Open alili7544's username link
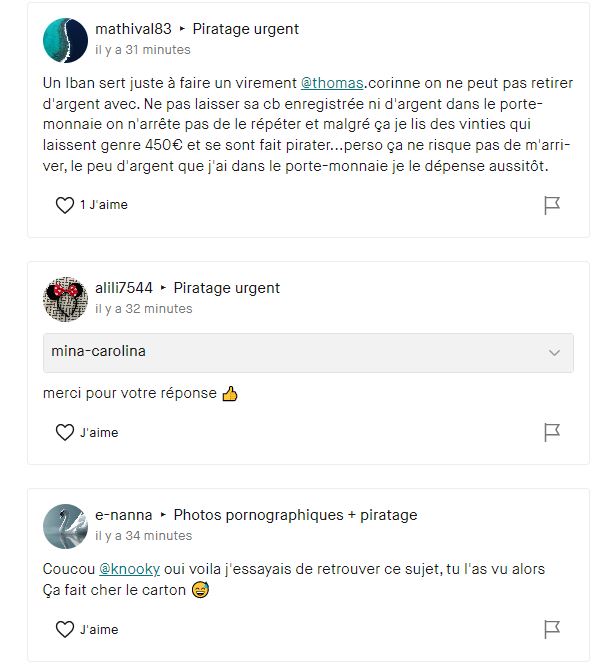612x671 pixels. coord(124,288)
